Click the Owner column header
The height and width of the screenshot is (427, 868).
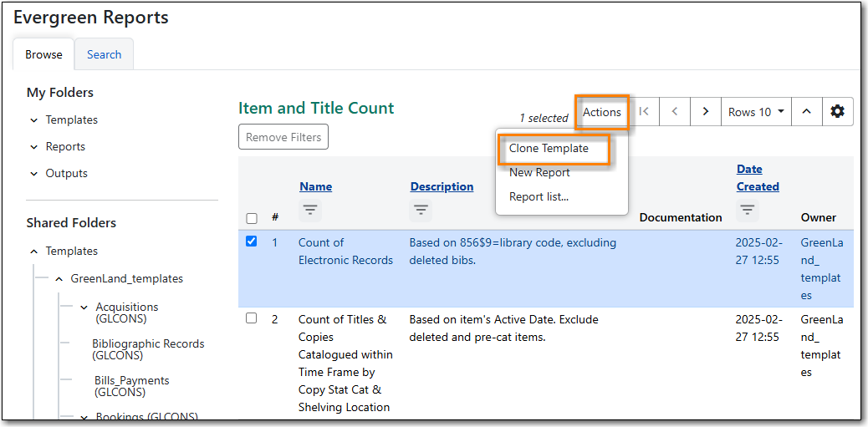click(818, 217)
